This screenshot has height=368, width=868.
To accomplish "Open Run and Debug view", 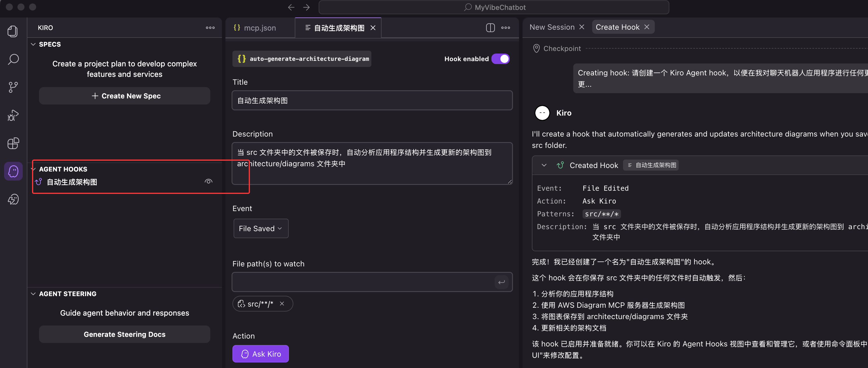I will (13, 115).
